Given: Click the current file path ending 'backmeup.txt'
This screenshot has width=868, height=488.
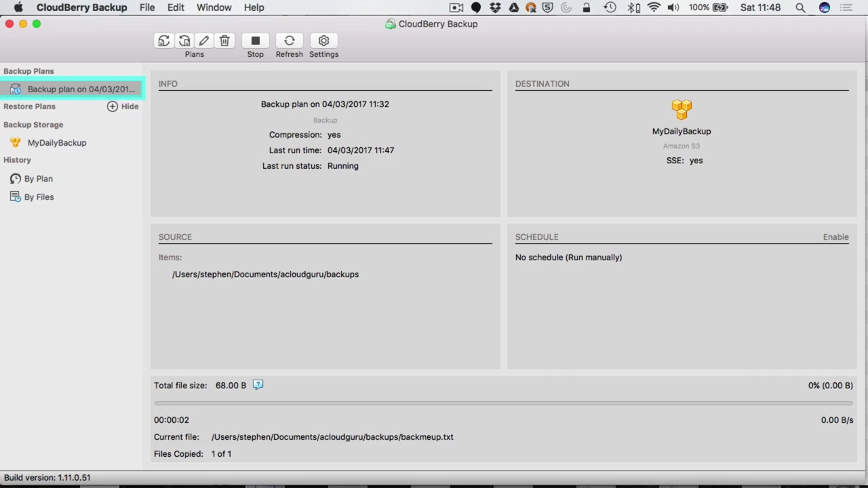Looking at the screenshot, I should (332, 437).
